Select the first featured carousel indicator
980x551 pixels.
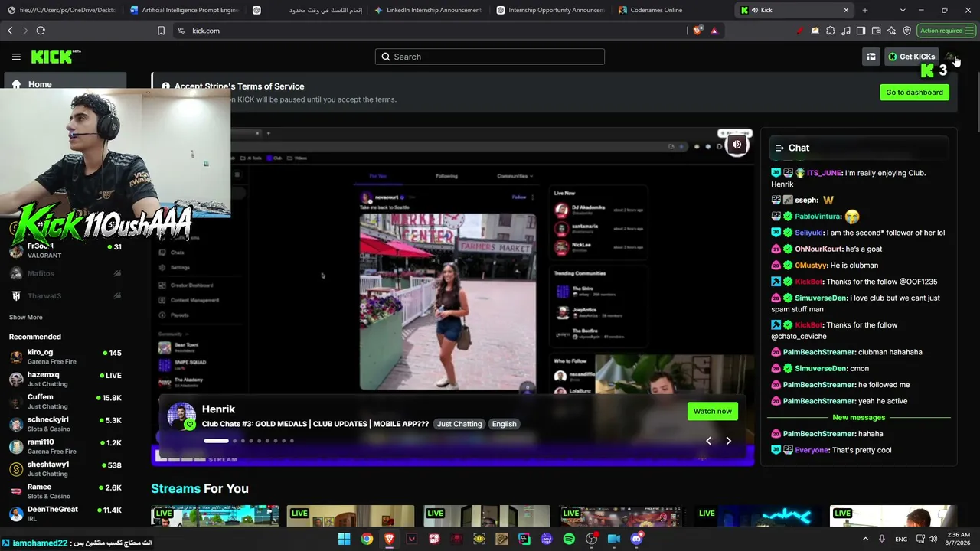tap(216, 441)
